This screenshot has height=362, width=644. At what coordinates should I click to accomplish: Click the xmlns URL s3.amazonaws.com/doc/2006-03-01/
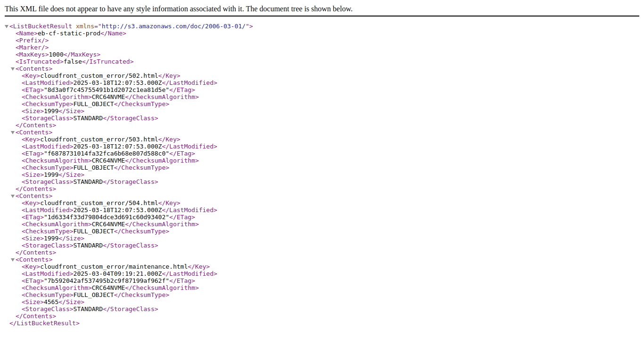pyautogui.click(x=173, y=26)
